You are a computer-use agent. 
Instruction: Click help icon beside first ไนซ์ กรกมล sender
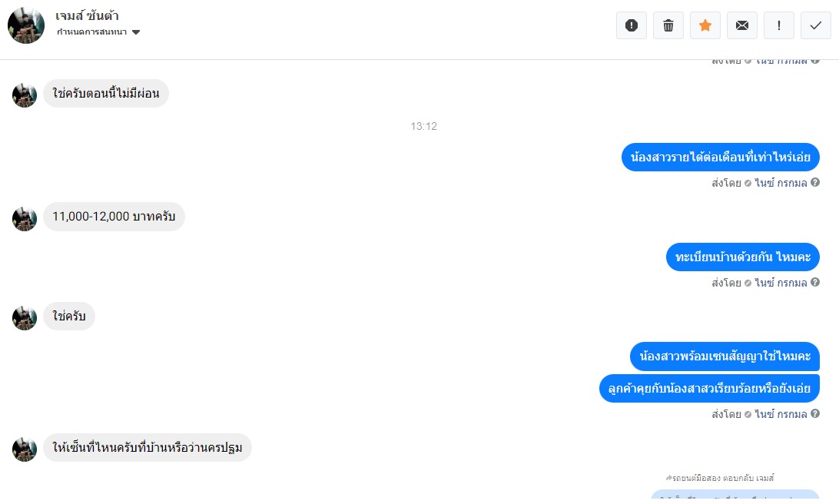(815, 182)
